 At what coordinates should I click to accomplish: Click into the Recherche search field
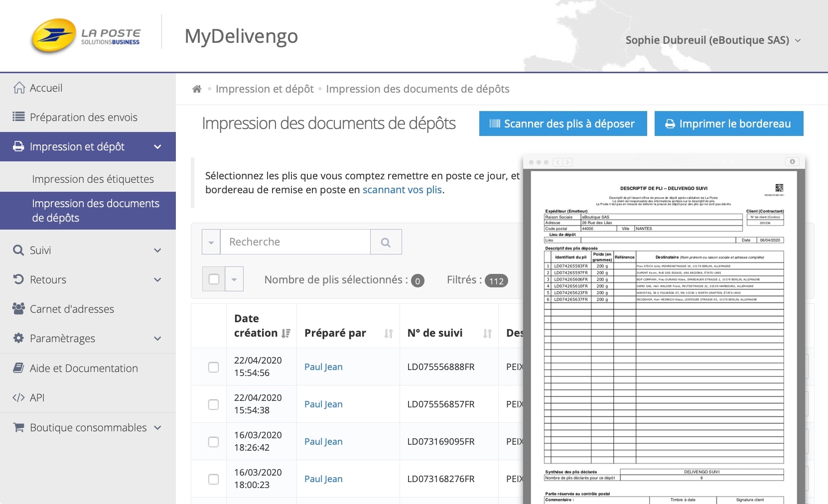295,242
